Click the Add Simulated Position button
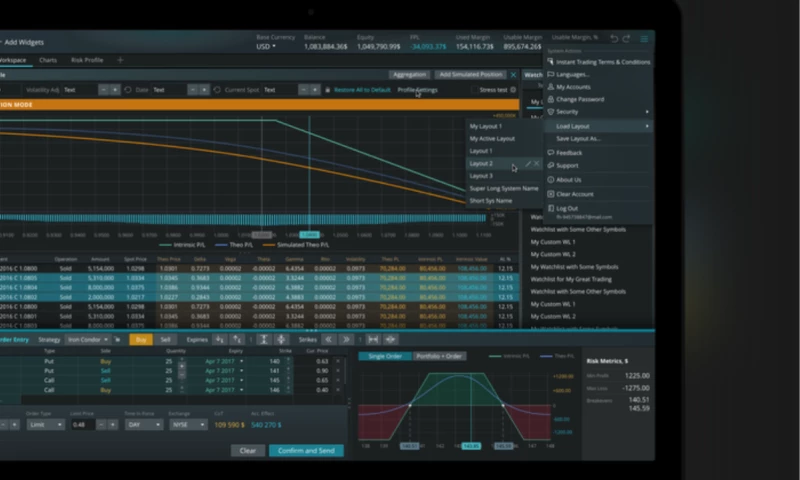Image resolution: width=800 pixels, height=480 pixels. tap(470, 75)
